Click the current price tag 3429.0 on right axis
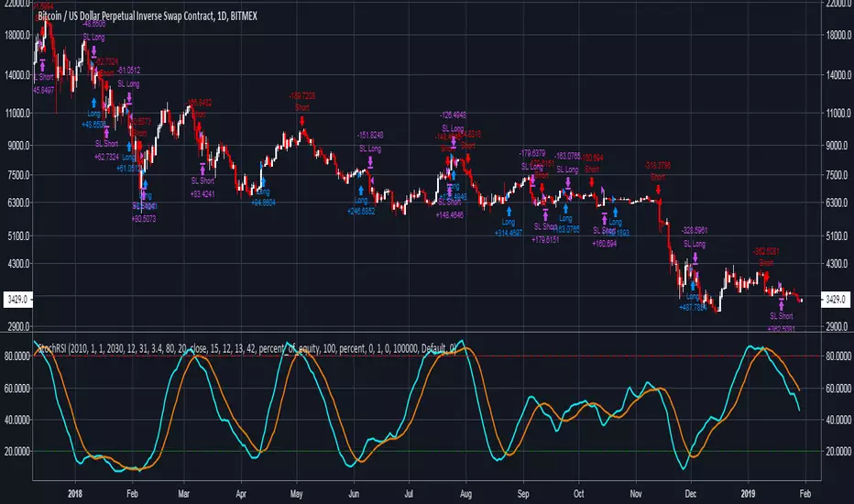 click(x=838, y=299)
